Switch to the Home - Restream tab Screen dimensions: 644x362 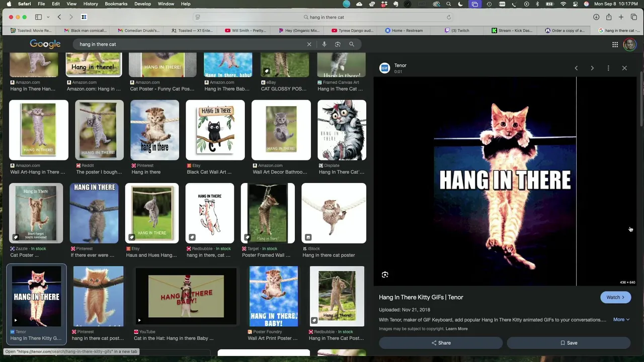(404, 30)
